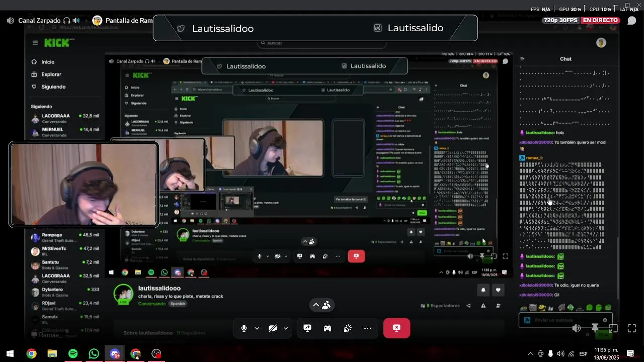Open MERNUEL channel in following list
This screenshot has width=644, height=362.
click(65, 132)
